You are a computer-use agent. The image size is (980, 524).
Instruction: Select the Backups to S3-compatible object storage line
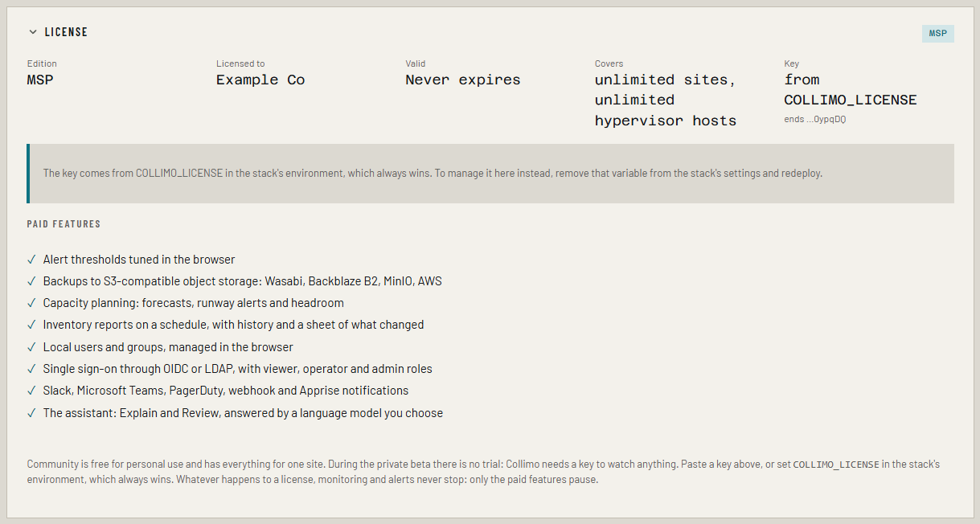243,281
